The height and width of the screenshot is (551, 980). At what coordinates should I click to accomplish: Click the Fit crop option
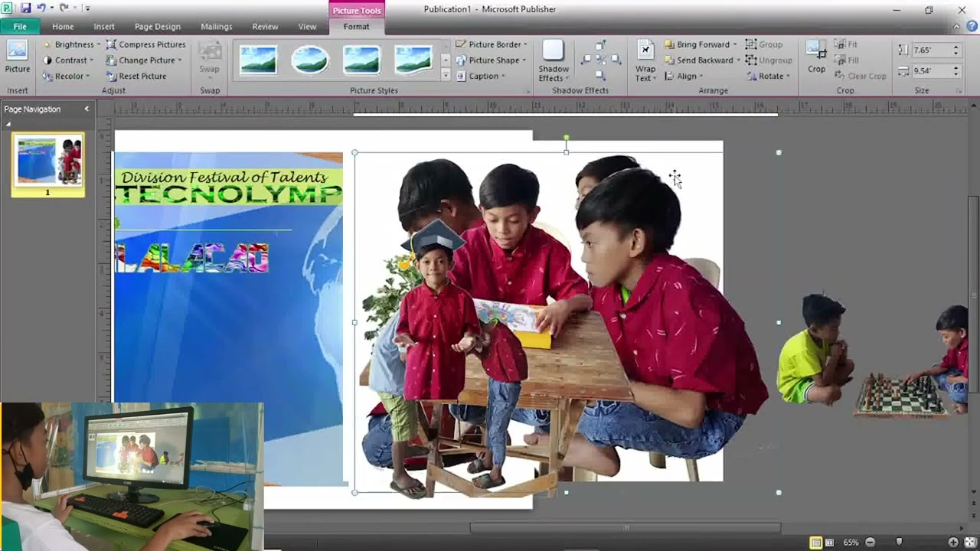pyautogui.click(x=846, y=44)
